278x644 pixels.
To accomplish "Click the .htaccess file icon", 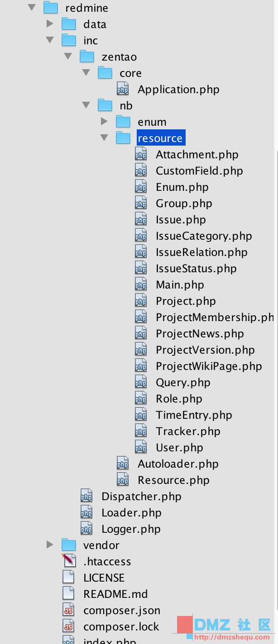I will pyautogui.click(x=68, y=561).
